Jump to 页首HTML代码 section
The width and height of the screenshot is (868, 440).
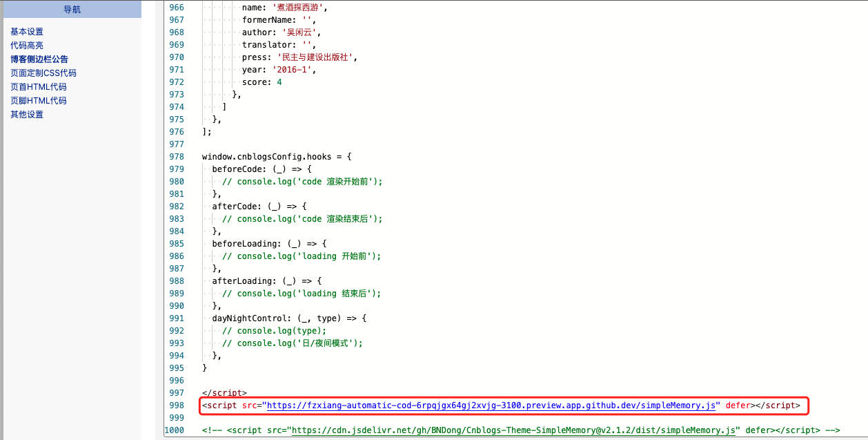point(39,87)
